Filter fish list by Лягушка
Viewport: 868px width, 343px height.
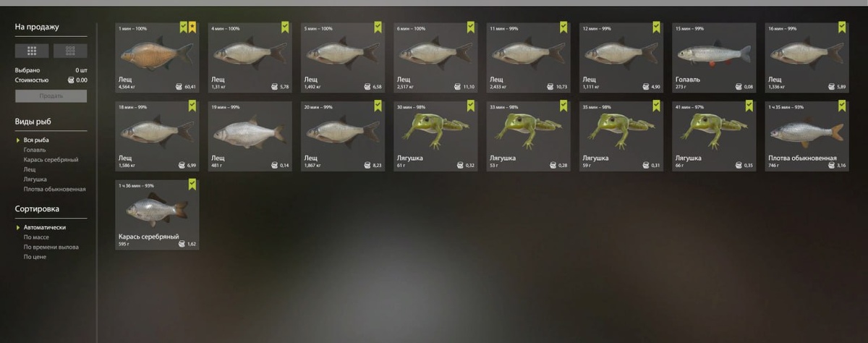point(35,179)
